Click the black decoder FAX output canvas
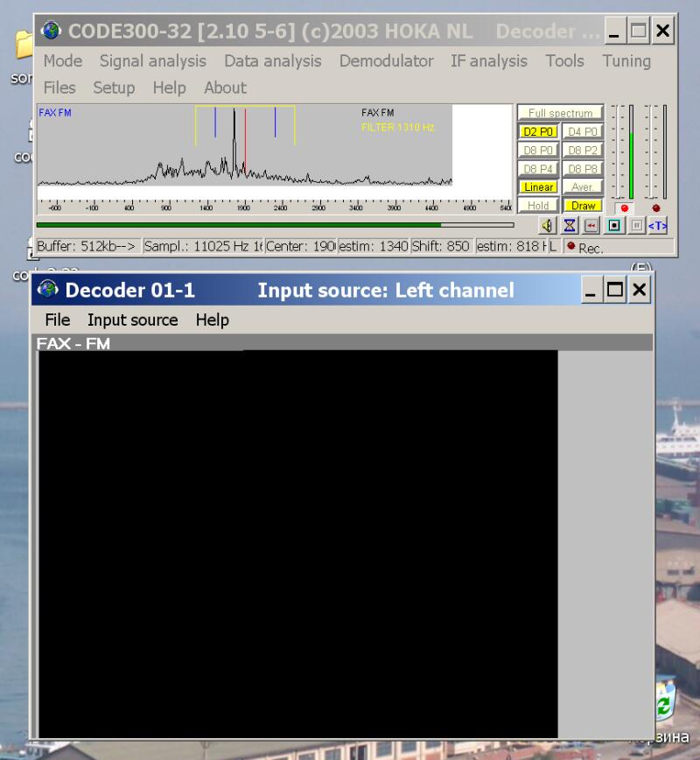The image size is (700, 760). point(297,544)
